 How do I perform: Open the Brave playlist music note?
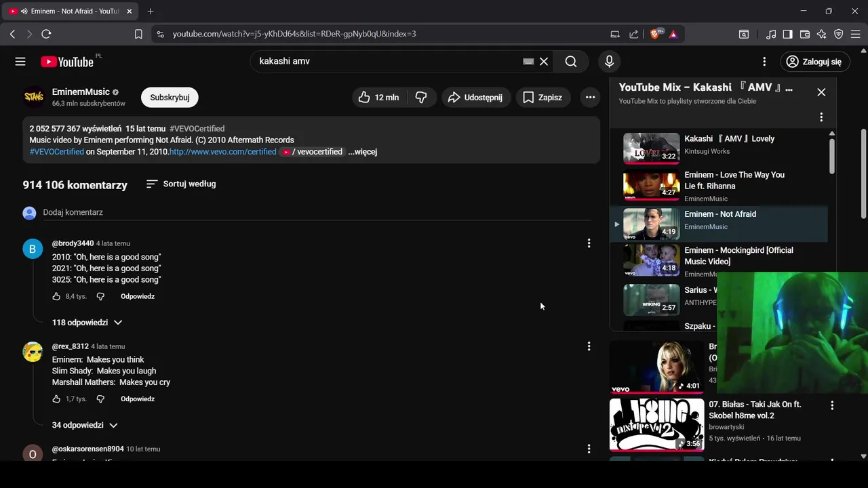tap(771, 34)
